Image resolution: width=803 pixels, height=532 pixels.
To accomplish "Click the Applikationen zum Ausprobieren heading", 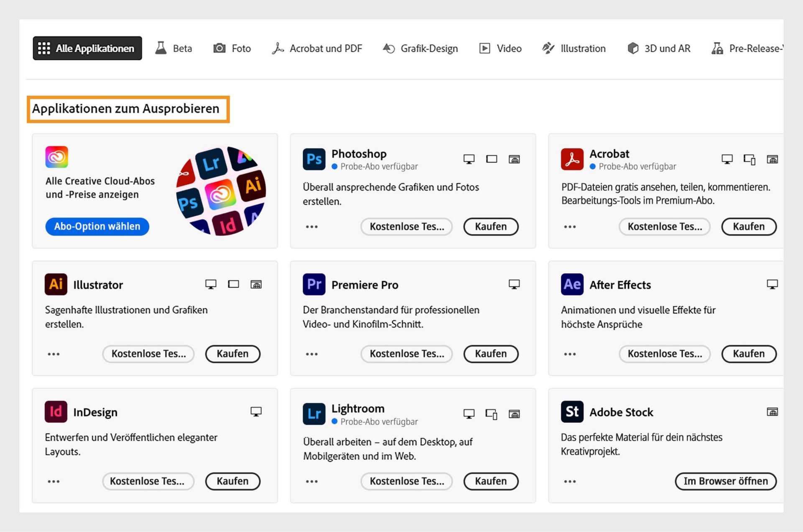I will 126,109.
